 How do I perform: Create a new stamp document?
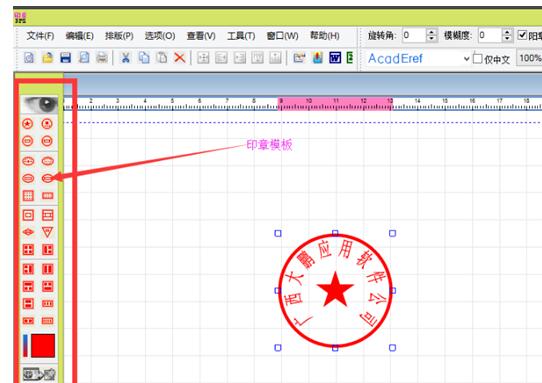(29, 58)
